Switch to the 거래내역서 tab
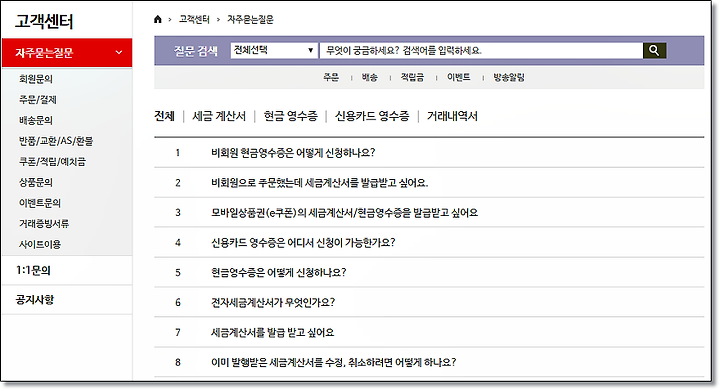 tap(452, 116)
